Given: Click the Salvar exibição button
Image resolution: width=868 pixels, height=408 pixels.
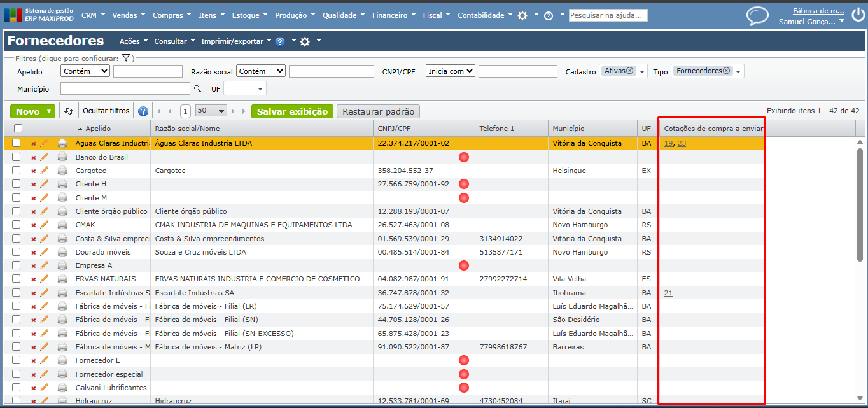Looking at the screenshot, I should (292, 111).
